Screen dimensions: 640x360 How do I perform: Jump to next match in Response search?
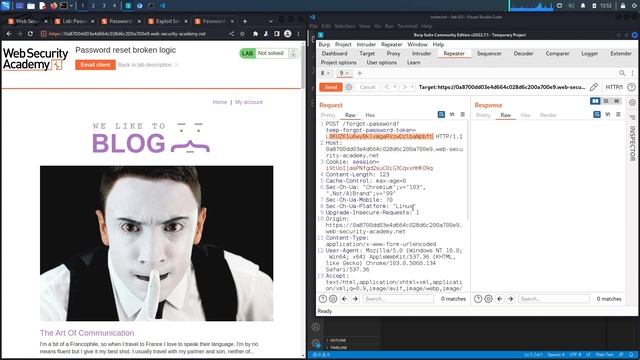[511, 299]
